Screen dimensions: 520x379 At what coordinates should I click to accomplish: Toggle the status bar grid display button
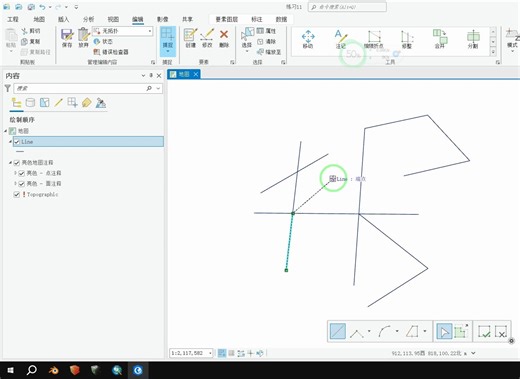pos(231,353)
